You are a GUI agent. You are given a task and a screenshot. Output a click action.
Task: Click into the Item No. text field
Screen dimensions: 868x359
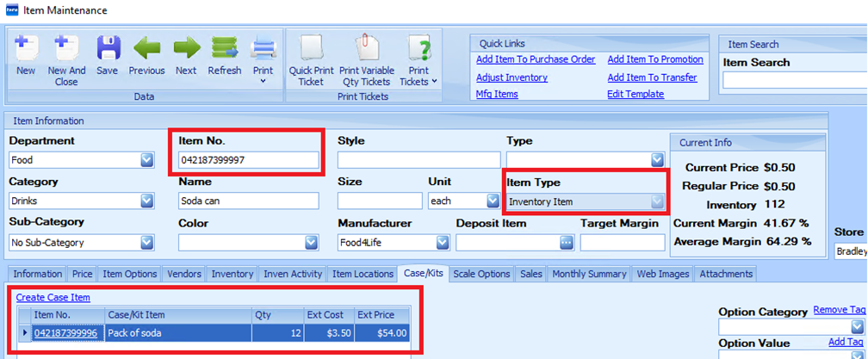248,160
